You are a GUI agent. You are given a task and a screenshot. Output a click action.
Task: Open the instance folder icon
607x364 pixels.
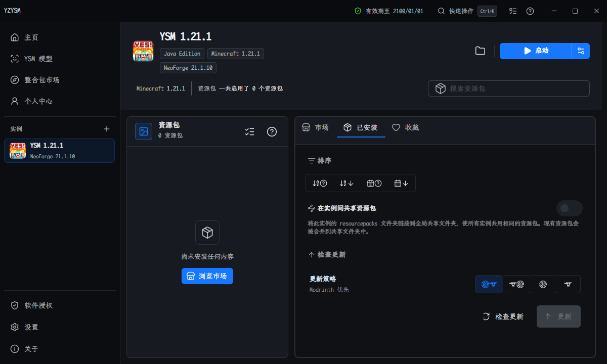pos(481,51)
